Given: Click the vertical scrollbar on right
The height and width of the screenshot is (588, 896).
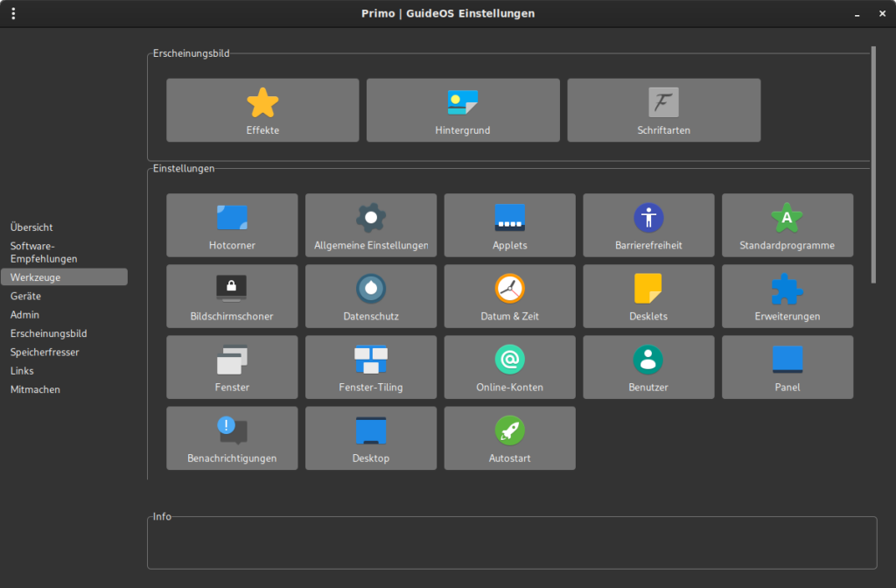Looking at the screenshot, I should 873,164.
